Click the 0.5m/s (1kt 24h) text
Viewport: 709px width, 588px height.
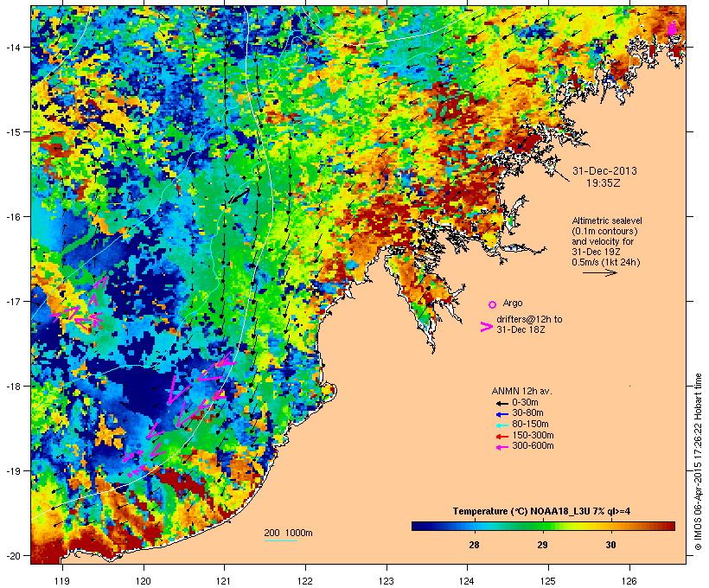click(606, 262)
